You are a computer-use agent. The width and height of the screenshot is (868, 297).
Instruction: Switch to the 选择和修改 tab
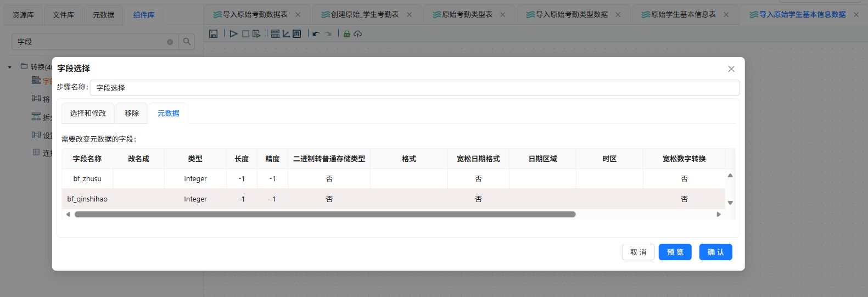[x=88, y=113]
